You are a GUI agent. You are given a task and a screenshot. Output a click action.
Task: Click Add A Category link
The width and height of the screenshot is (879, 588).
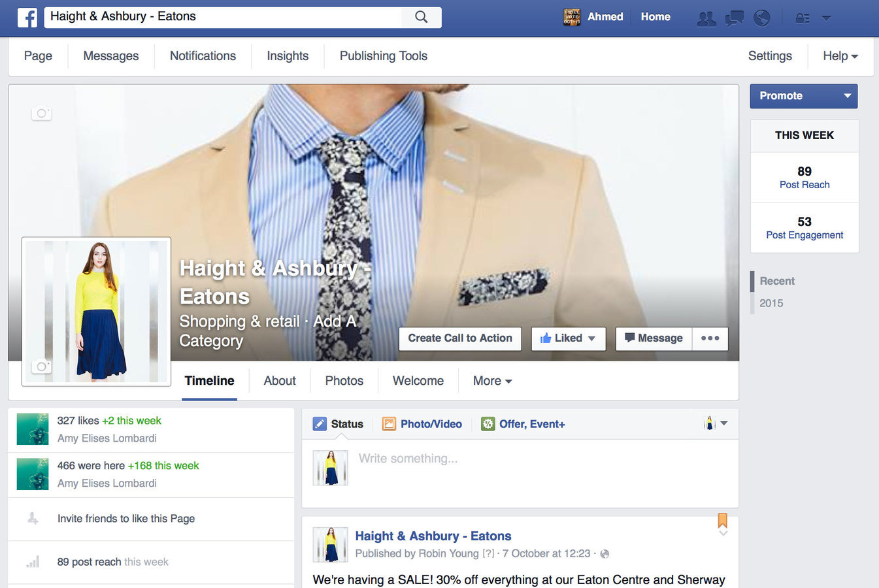[x=268, y=331]
